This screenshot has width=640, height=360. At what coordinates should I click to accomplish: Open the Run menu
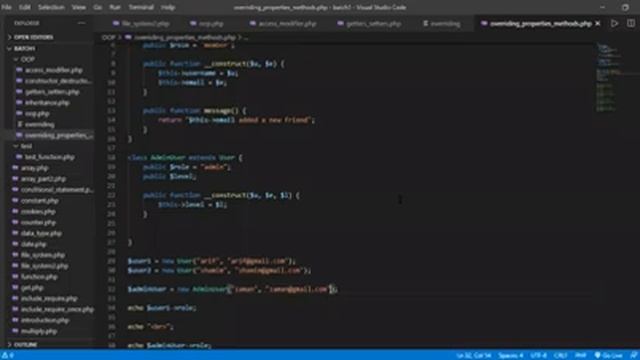pos(115,7)
